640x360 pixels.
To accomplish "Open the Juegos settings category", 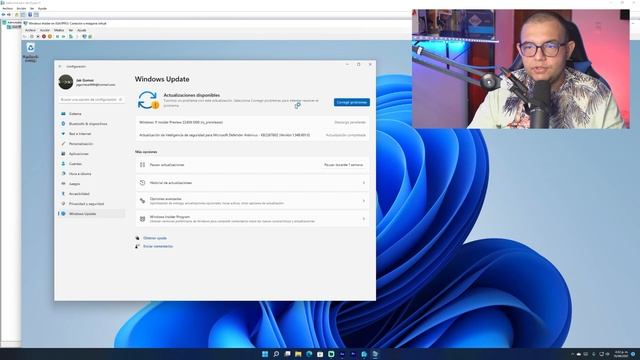I will pos(91,184).
